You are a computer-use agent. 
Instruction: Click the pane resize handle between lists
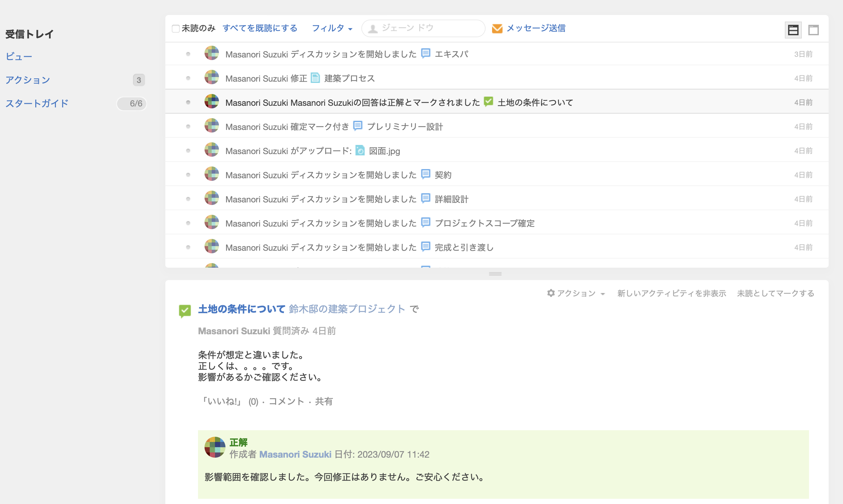tap(495, 274)
